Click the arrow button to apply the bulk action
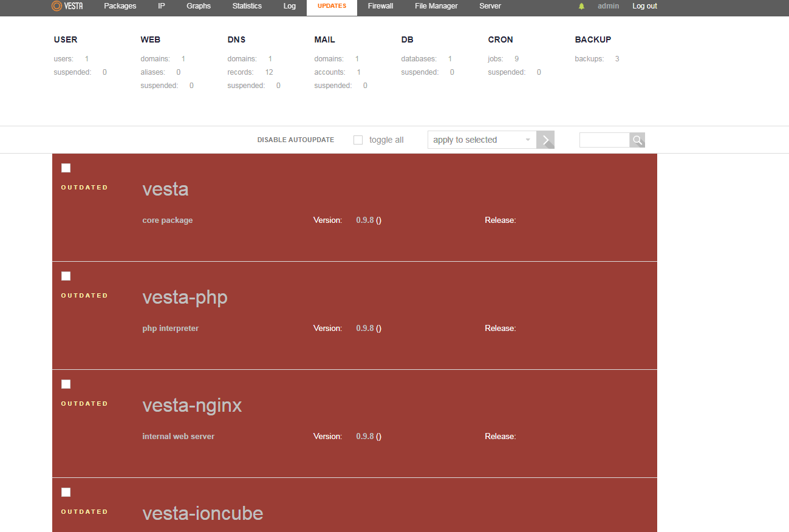The height and width of the screenshot is (532, 789). 545,140
